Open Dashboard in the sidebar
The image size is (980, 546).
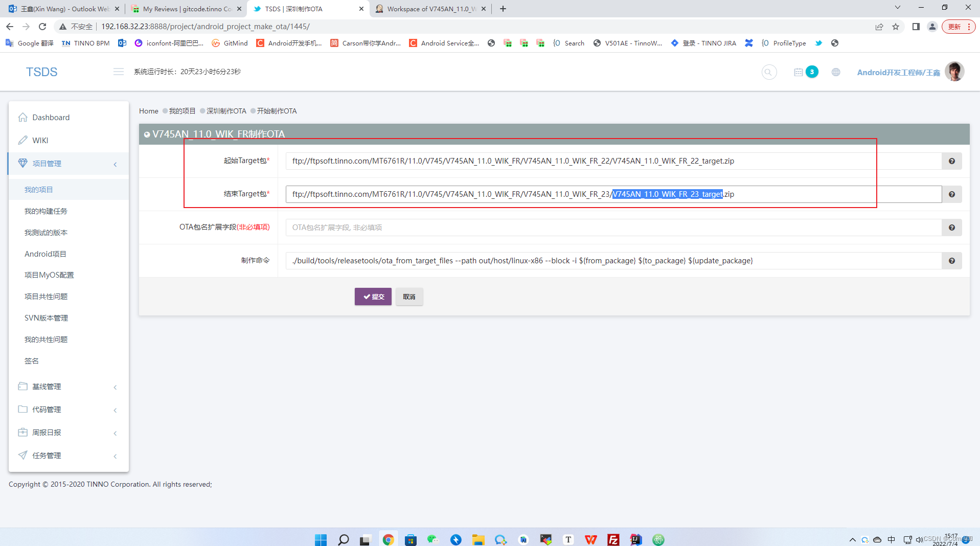pyautogui.click(x=69, y=118)
